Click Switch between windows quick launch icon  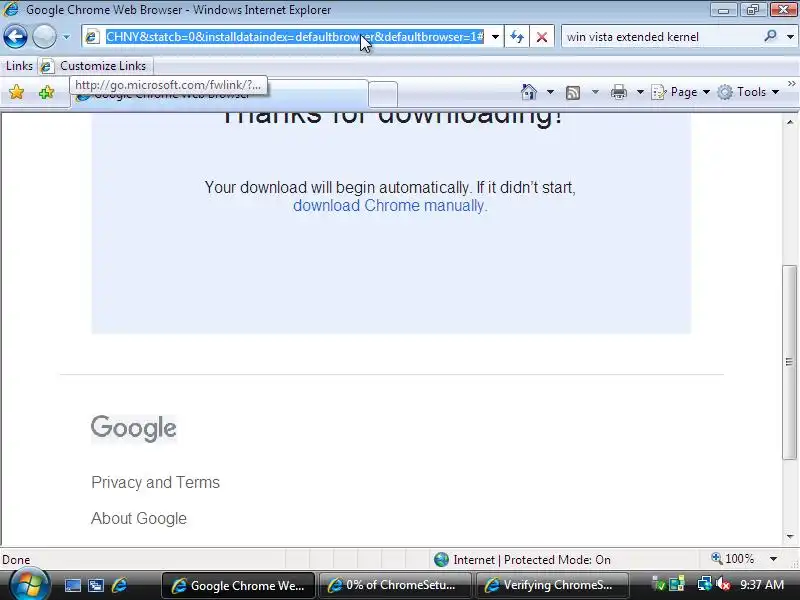96,585
